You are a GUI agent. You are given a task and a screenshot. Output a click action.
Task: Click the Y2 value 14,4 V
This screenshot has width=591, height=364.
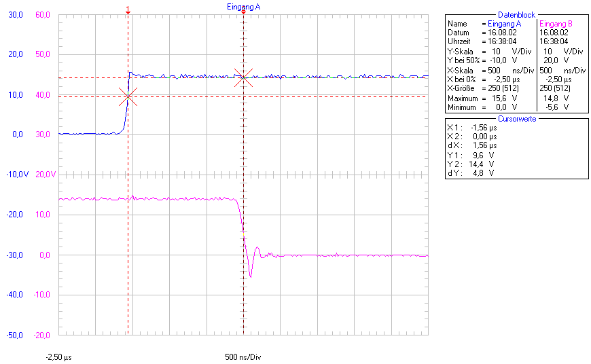pos(483,164)
